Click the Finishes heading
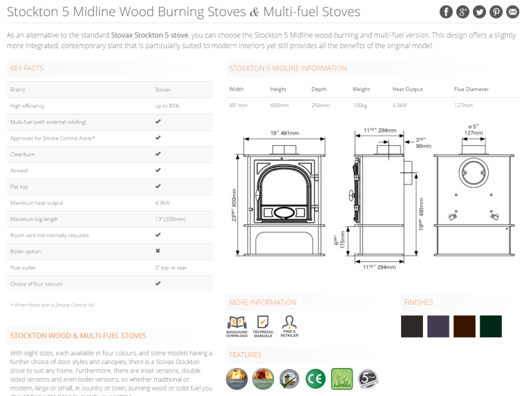This screenshot has height=396, width=532. pyautogui.click(x=419, y=302)
